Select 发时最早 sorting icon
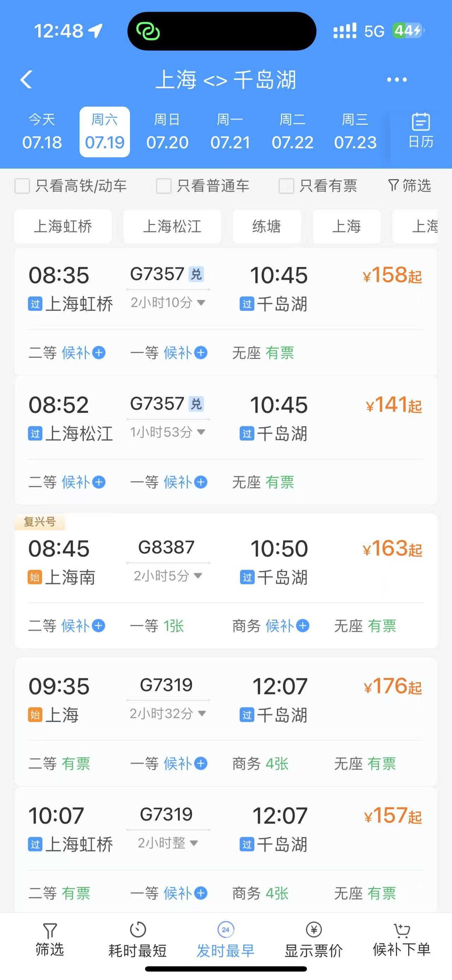The height and width of the screenshot is (980, 452). point(225,929)
